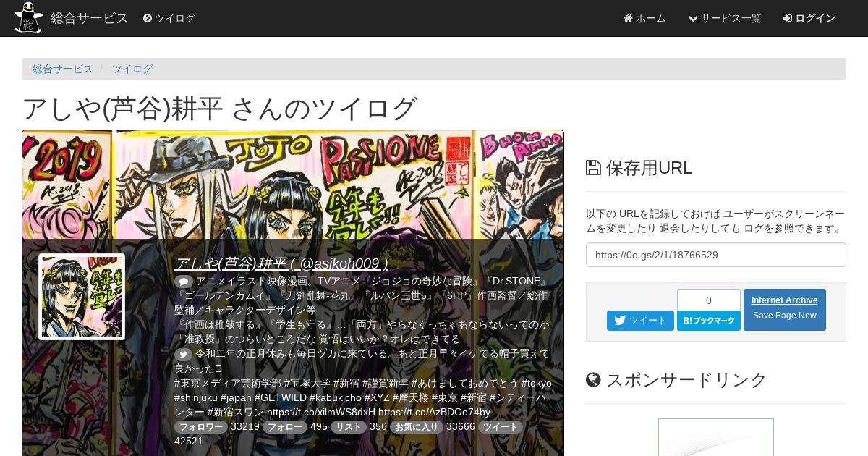Click the follower count 33219
Screen dimensions: 868x456
click(245, 427)
